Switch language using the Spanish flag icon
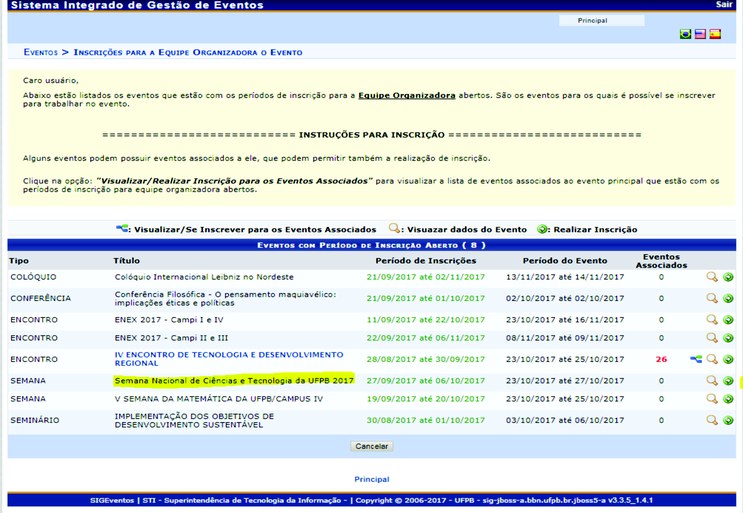 pyautogui.click(x=714, y=34)
